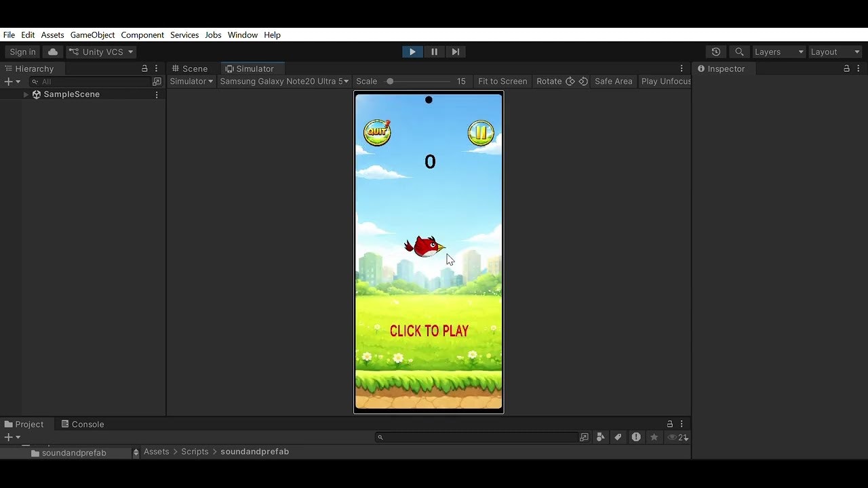Viewport: 868px width, 488px height.
Task: Pause the game with the toolbar pause button
Action: pyautogui.click(x=434, y=52)
